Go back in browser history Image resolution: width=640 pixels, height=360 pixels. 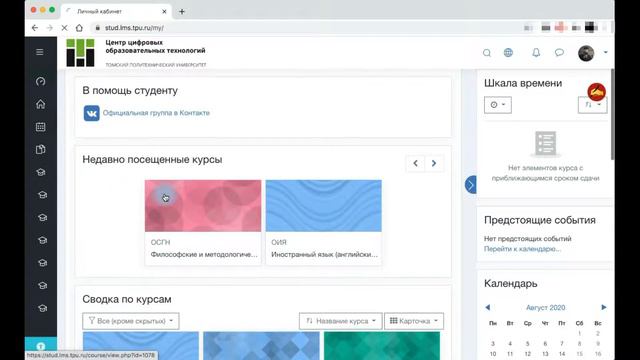(35, 28)
